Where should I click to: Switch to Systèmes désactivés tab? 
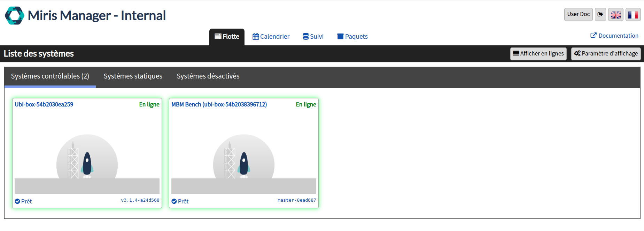coord(208,76)
